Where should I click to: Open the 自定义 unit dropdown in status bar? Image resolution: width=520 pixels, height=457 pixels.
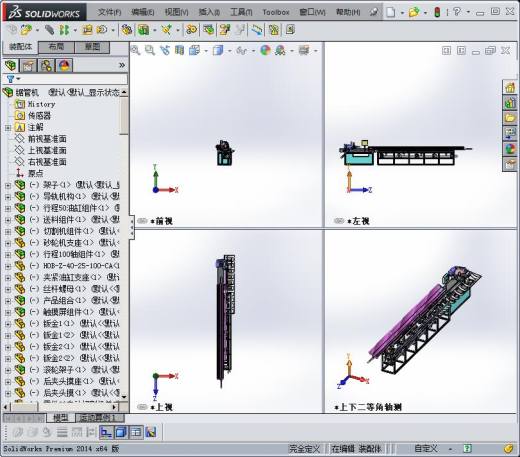click(450, 449)
